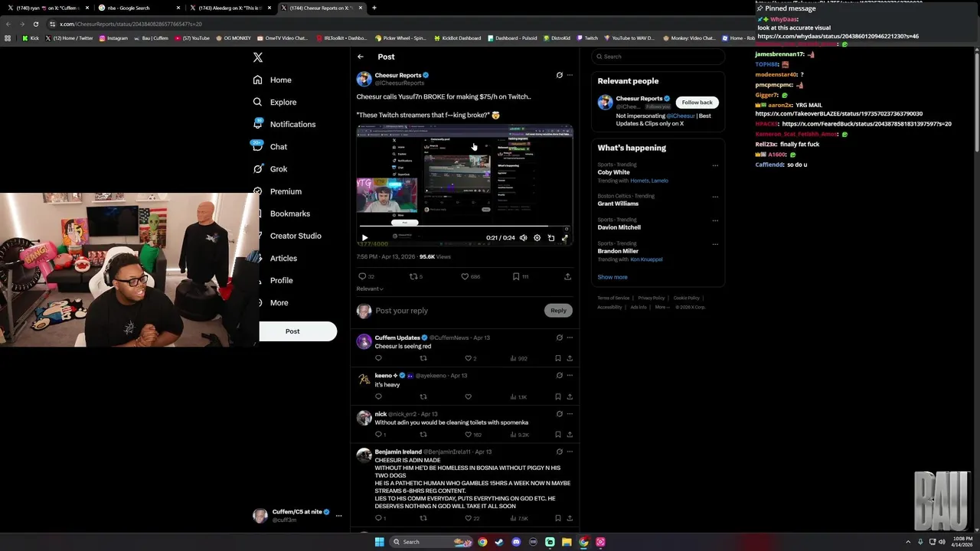Reload the page in browser toolbar
The image size is (980, 551).
[x=35, y=24]
